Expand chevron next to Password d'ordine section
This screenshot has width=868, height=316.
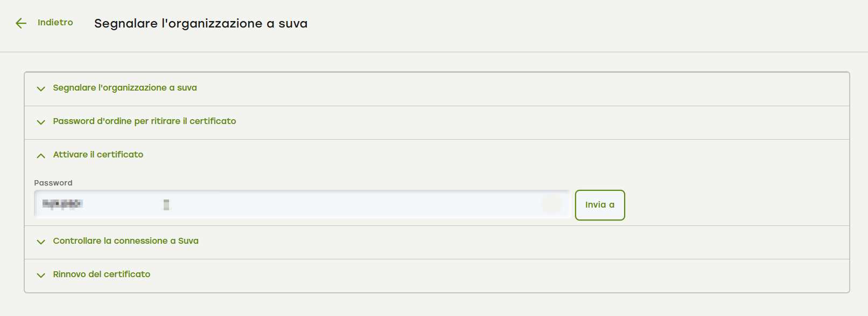click(41, 122)
